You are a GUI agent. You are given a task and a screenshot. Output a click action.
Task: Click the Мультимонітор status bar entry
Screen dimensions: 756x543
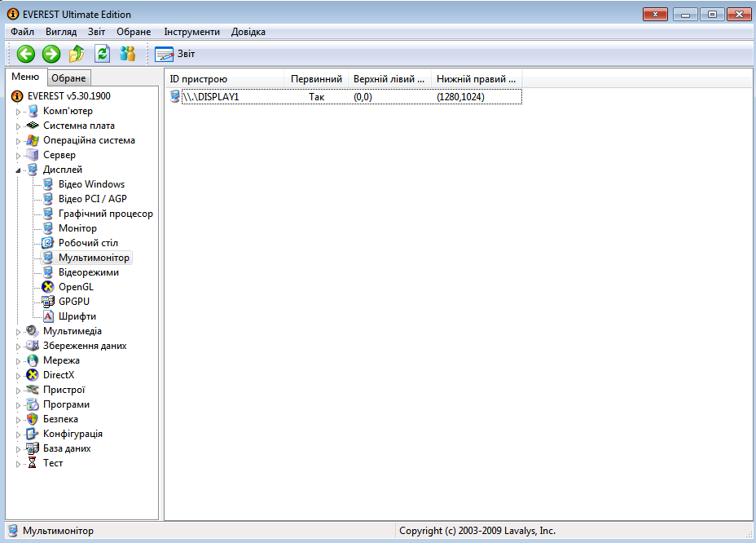[x=58, y=531]
